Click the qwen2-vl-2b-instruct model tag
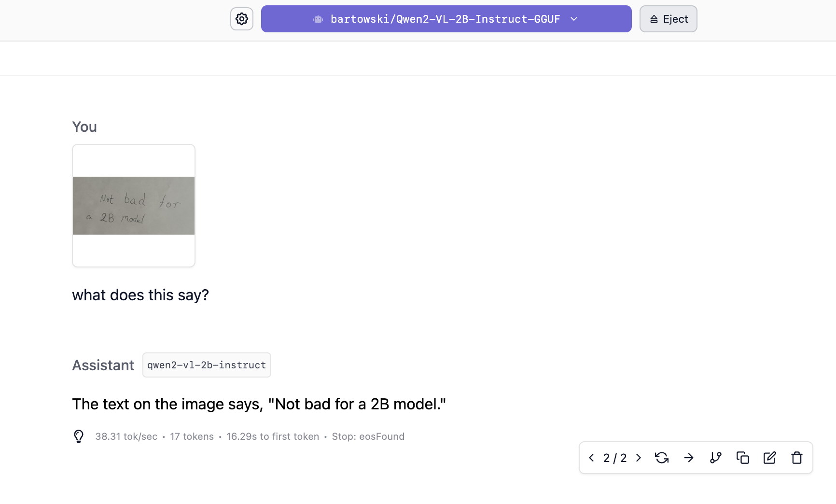This screenshot has height=504, width=836. 207,365
